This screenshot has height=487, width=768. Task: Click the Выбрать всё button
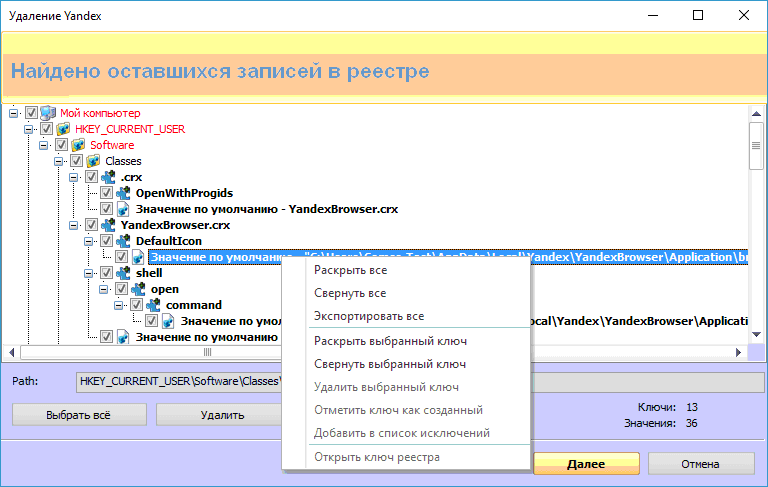click(79, 415)
